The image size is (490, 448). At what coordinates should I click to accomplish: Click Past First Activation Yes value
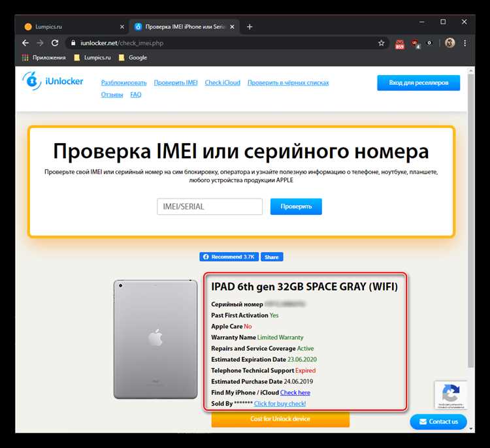(274, 315)
